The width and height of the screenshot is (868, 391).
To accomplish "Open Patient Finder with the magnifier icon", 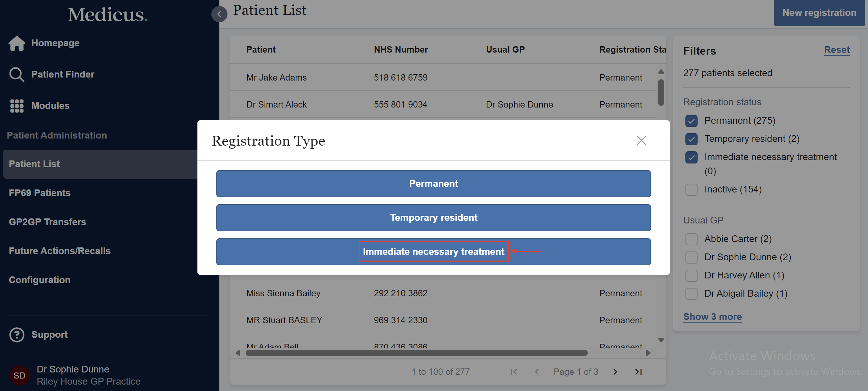I will click(x=16, y=74).
